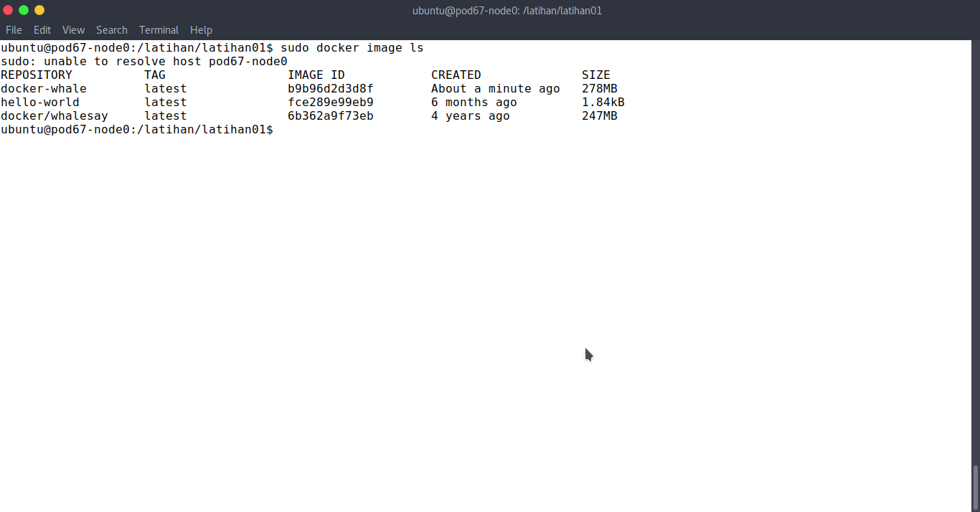Click the REPOSITORY column header text

coord(37,75)
